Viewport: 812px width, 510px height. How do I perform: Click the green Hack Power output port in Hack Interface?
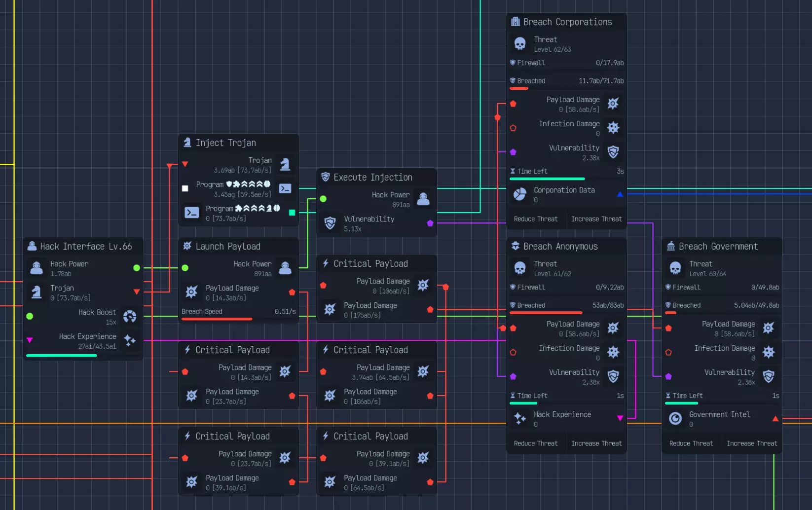click(137, 268)
